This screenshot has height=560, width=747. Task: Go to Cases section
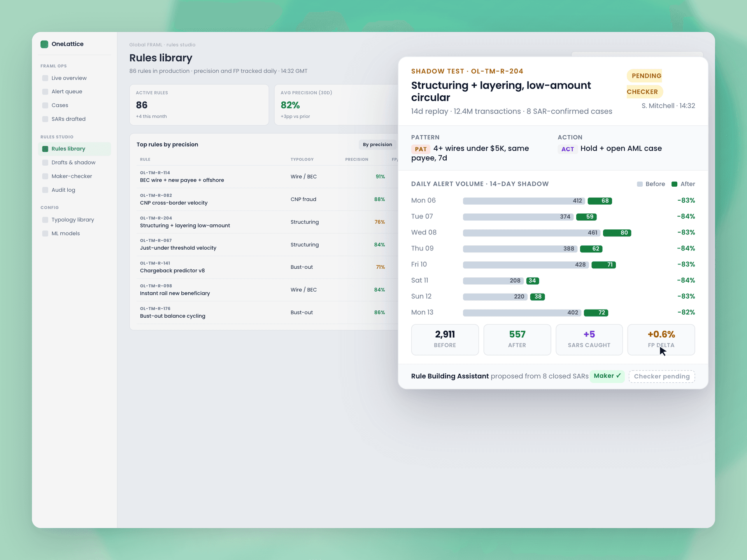pos(75,105)
